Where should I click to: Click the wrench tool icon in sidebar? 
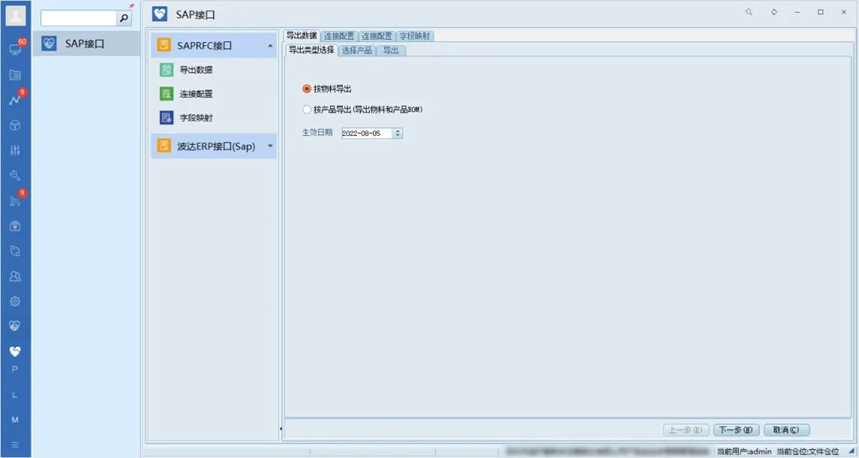[15, 175]
